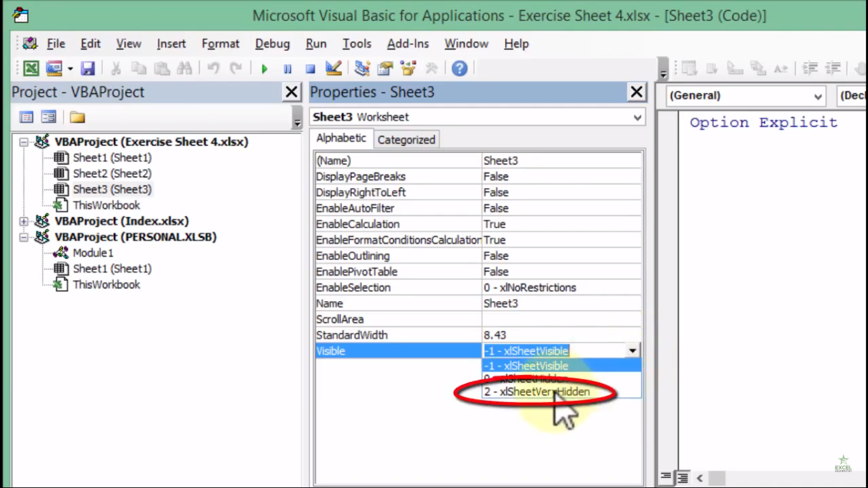Click View Object icon in Project pane
The image size is (868, 488).
coord(48,117)
